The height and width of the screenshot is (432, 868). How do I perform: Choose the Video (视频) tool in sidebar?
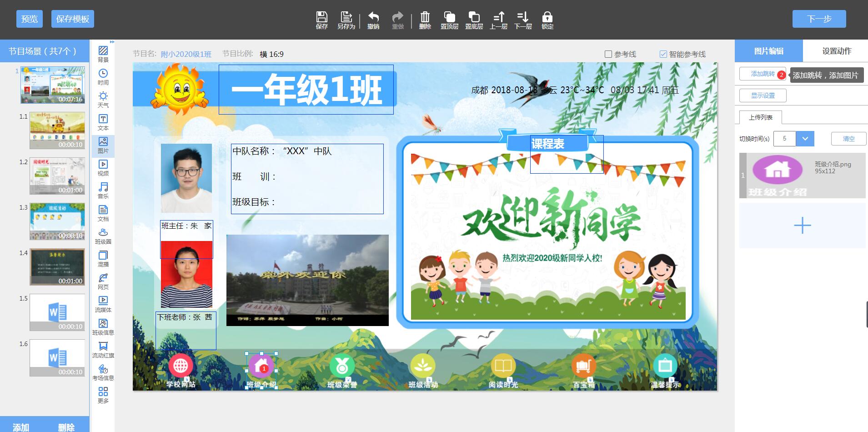pos(103,168)
